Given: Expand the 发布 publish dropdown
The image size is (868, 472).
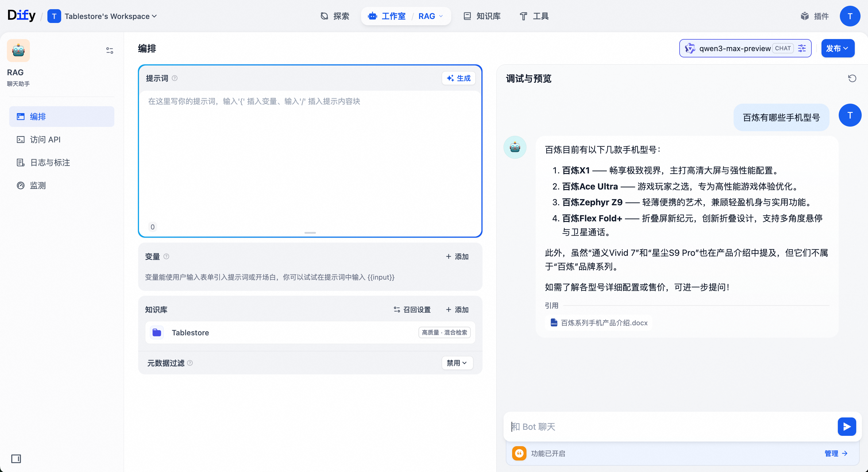Looking at the screenshot, I should point(837,48).
